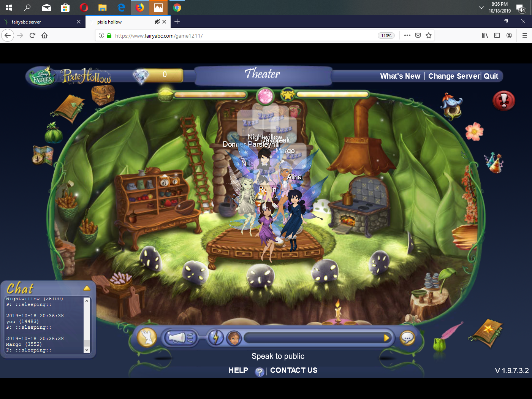Image resolution: width=532 pixels, height=399 pixels.
Task: Click the golden fairy silhouette button
Action: (147, 337)
